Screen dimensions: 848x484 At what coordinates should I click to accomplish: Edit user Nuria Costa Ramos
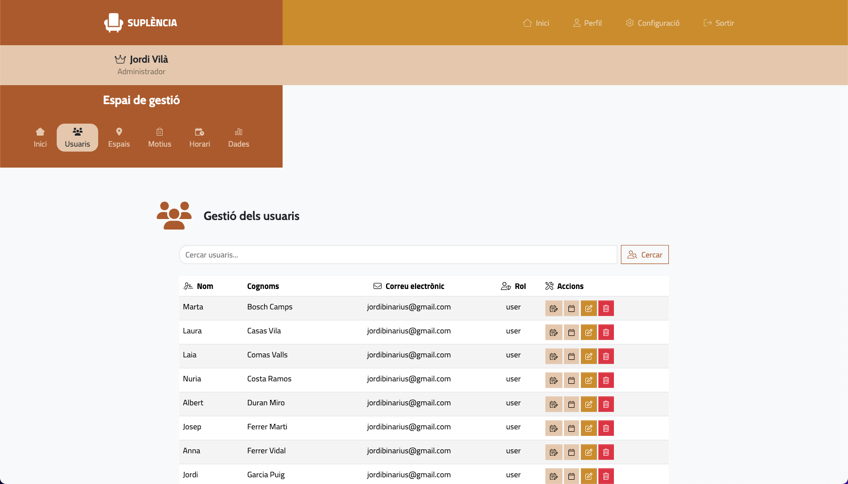(589, 380)
